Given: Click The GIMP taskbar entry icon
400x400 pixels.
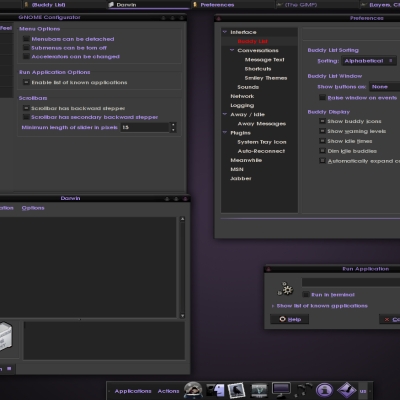Looking at the screenshot, I should point(279,5).
